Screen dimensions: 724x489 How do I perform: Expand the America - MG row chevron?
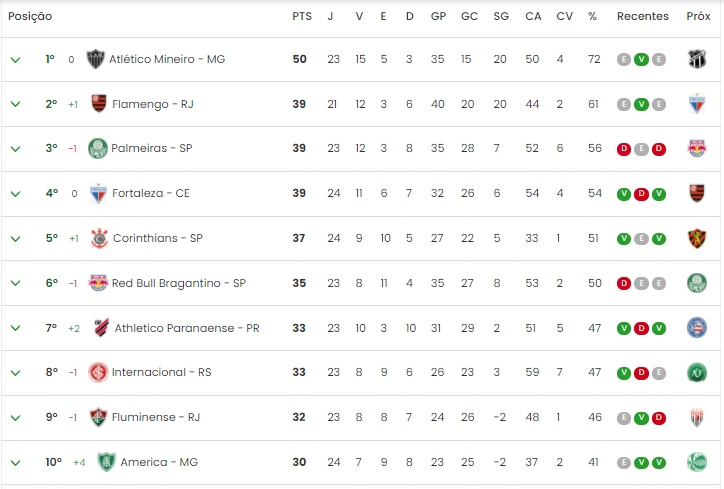(15, 463)
